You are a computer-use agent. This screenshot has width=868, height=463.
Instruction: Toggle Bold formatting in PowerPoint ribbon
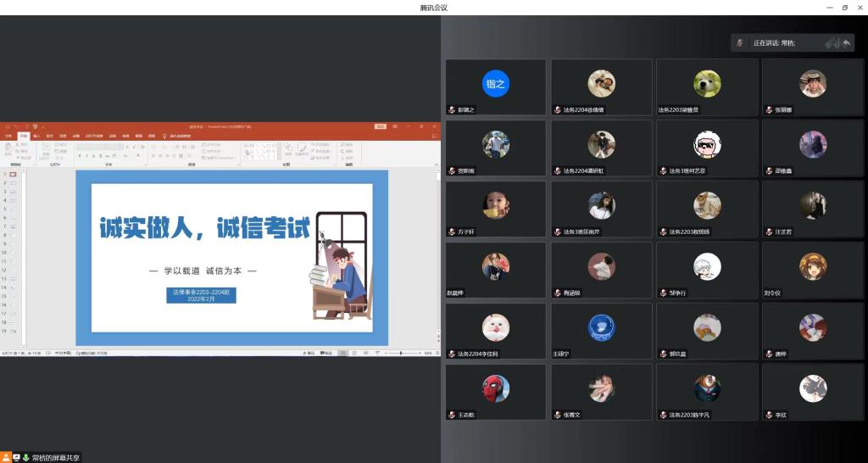79,156
